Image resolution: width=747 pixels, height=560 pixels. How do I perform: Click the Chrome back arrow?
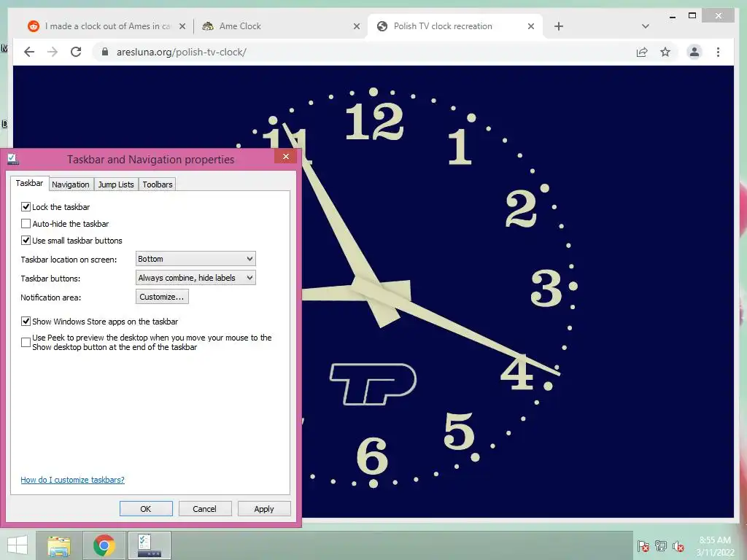(29, 52)
